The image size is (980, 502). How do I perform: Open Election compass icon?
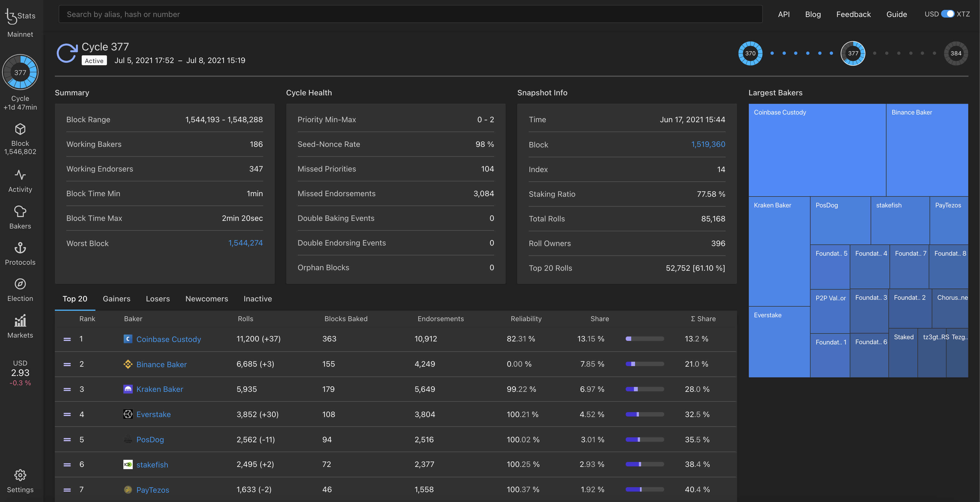(20, 284)
